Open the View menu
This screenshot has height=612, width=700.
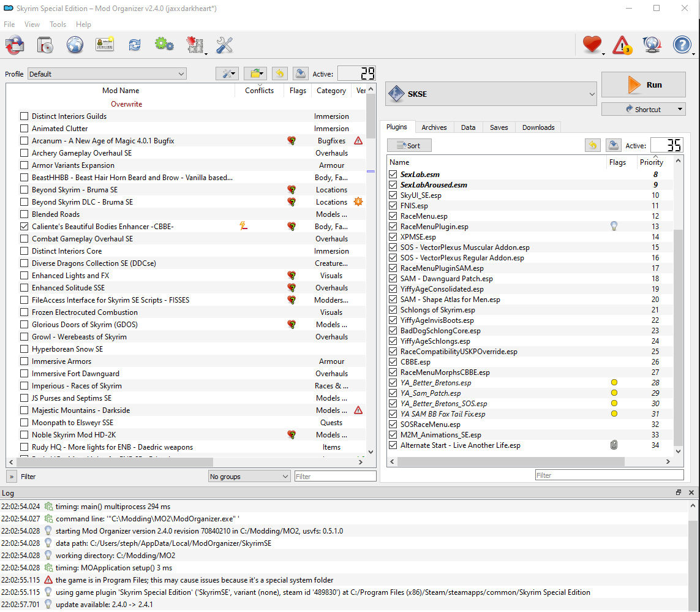32,24
